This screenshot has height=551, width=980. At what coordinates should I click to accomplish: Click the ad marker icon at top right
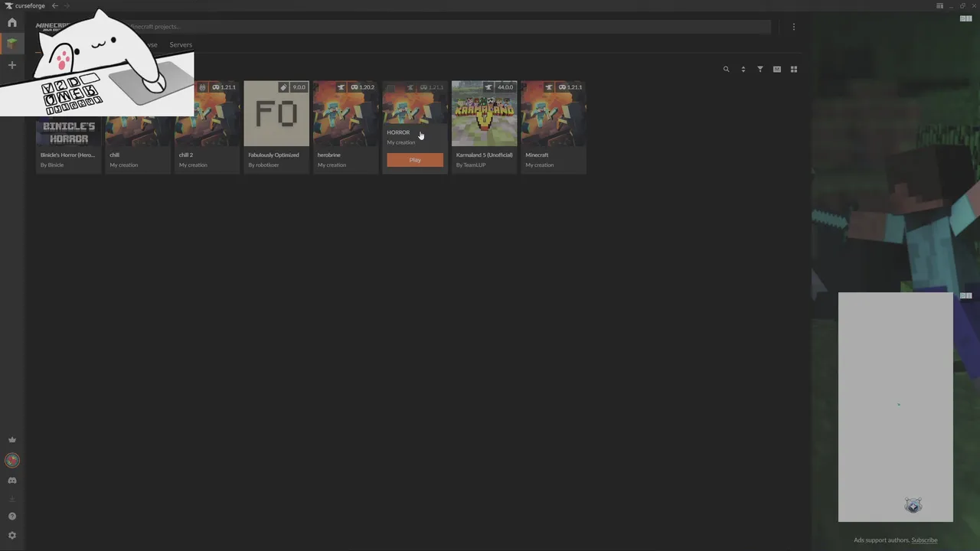pos(966,18)
